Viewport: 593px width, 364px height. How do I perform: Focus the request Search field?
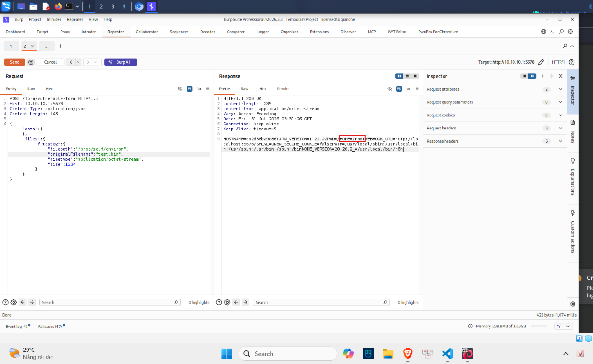[x=110, y=302]
